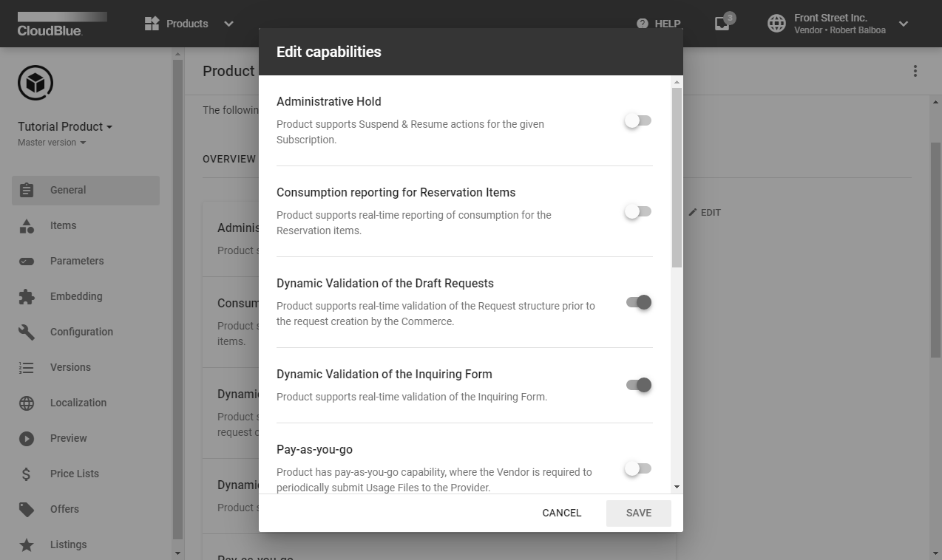Open the Versions section

(x=70, y=367)
